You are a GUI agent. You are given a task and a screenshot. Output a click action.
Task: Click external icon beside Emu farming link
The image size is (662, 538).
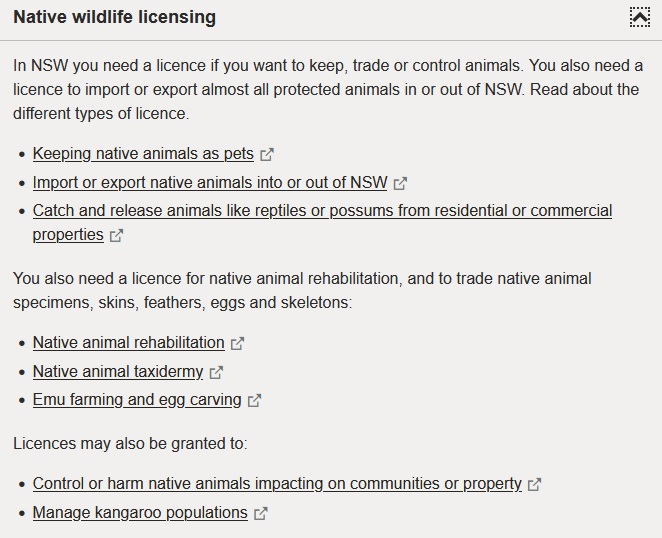point(255,401)
